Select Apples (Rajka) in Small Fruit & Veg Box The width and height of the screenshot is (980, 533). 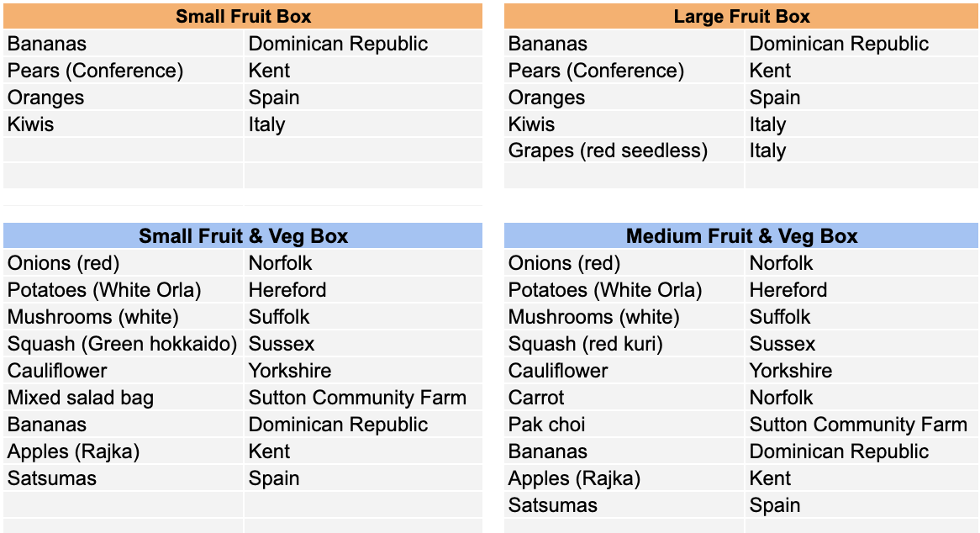tap(123, 451)
